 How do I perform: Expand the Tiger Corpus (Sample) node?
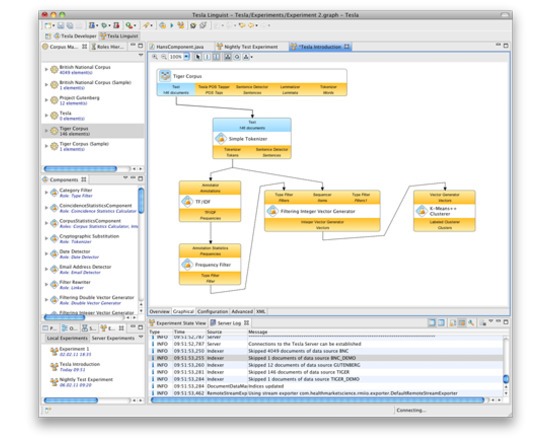pos(46,146)
